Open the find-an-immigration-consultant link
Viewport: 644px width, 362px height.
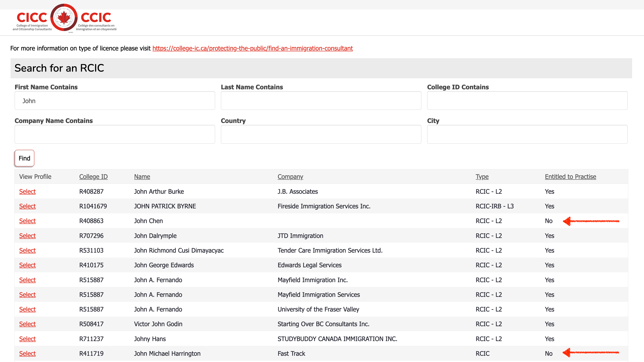[x=253, y=48]
